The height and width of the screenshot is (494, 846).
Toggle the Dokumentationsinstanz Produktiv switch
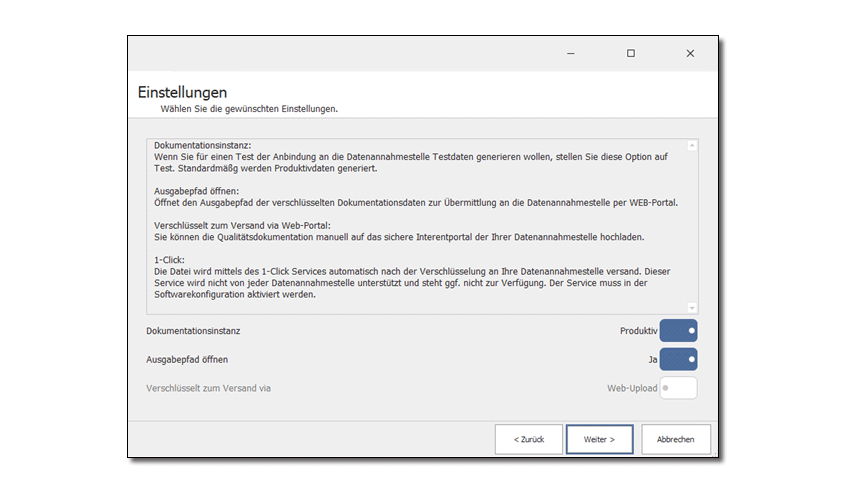pos(678,330)
